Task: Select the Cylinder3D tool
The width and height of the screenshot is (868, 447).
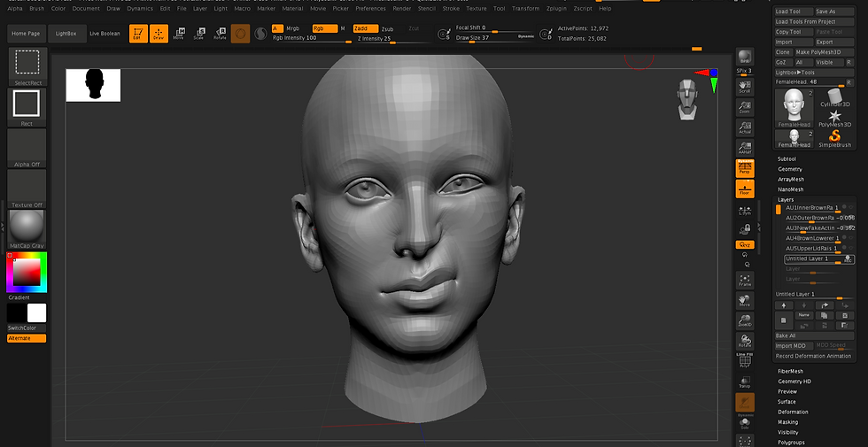Action: [x=834, y=98]
